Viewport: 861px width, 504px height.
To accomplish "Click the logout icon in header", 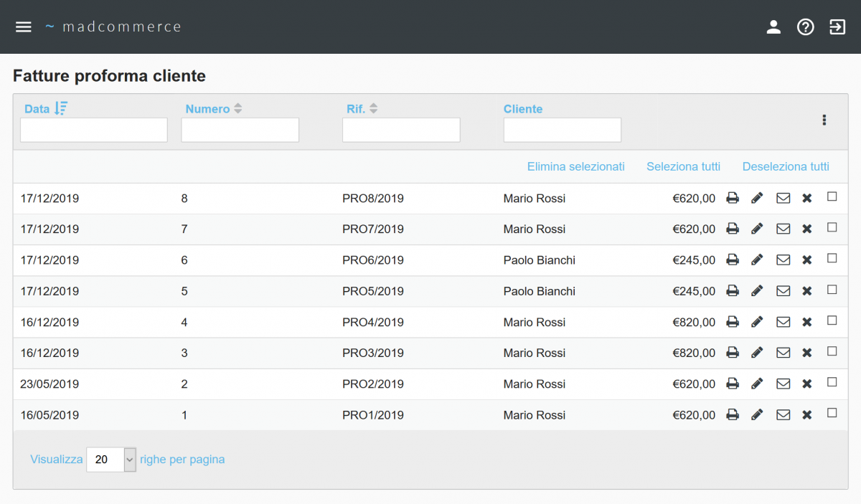I will coord(837,27).
